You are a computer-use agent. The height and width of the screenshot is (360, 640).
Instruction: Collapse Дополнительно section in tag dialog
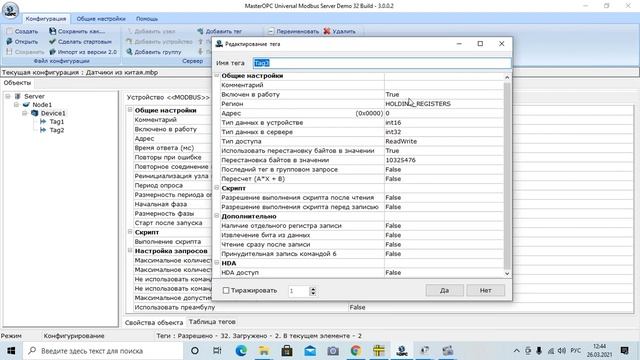pos(217,216)
